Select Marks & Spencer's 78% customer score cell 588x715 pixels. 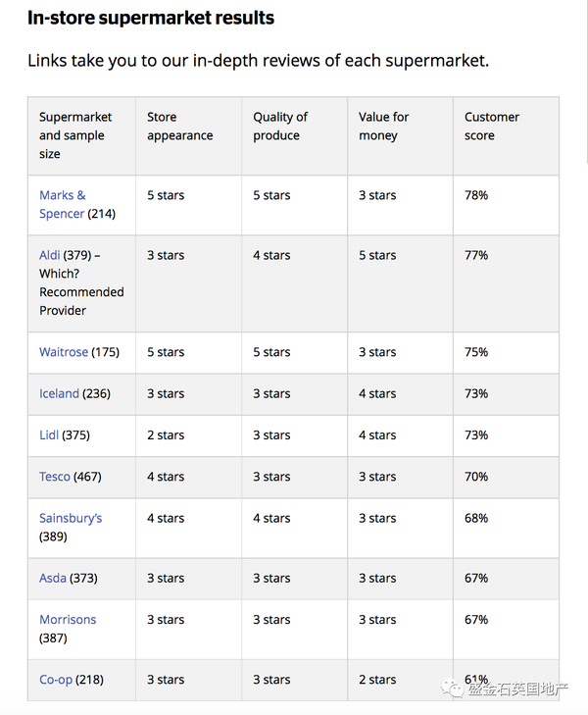click(x=506, y=205)
